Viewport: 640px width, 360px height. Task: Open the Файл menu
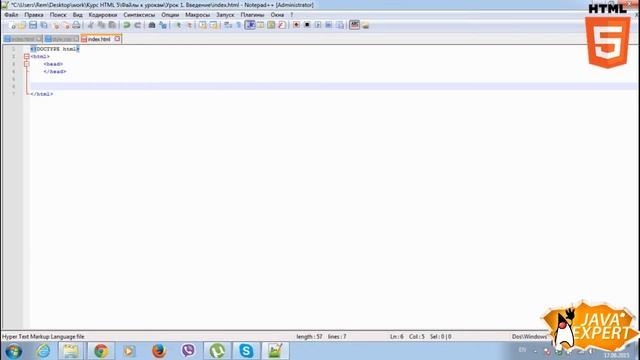pyautogui.click(x=11, y=15)
